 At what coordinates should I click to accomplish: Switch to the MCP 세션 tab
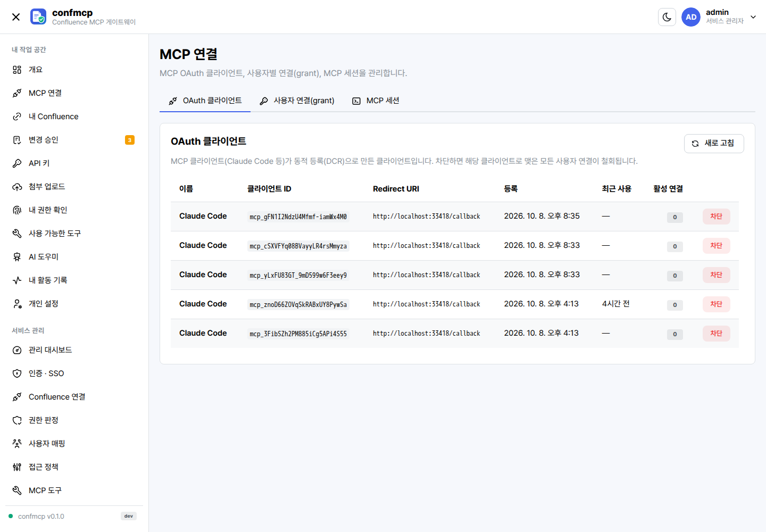click(376, 101)
